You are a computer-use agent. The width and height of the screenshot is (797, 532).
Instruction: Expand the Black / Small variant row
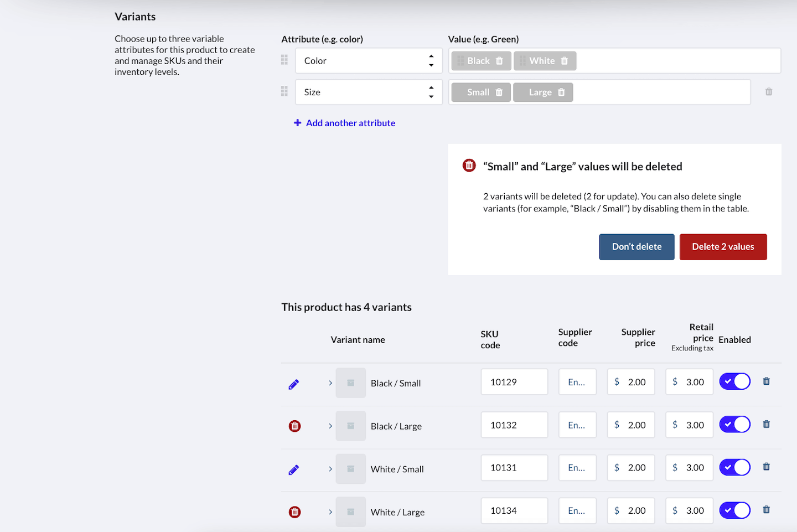point(330,383)
